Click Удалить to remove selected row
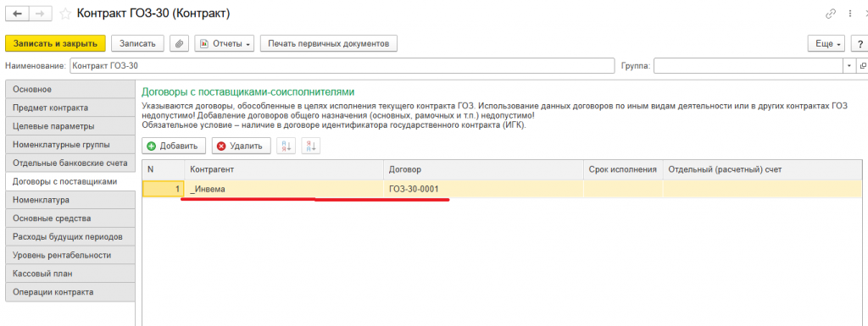The width and height of the screenshot is (868, 326). pos(242,146)
